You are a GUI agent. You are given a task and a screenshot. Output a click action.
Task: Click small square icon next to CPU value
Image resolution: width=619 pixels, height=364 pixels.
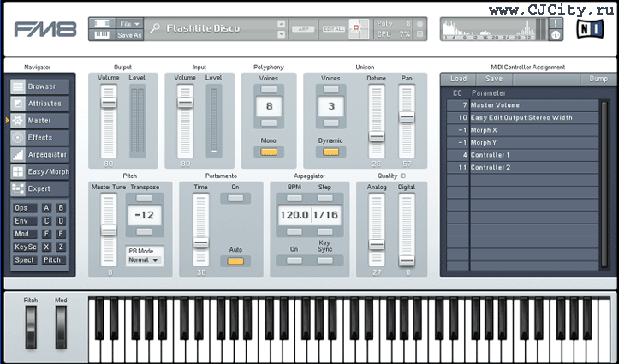[420, 34]
